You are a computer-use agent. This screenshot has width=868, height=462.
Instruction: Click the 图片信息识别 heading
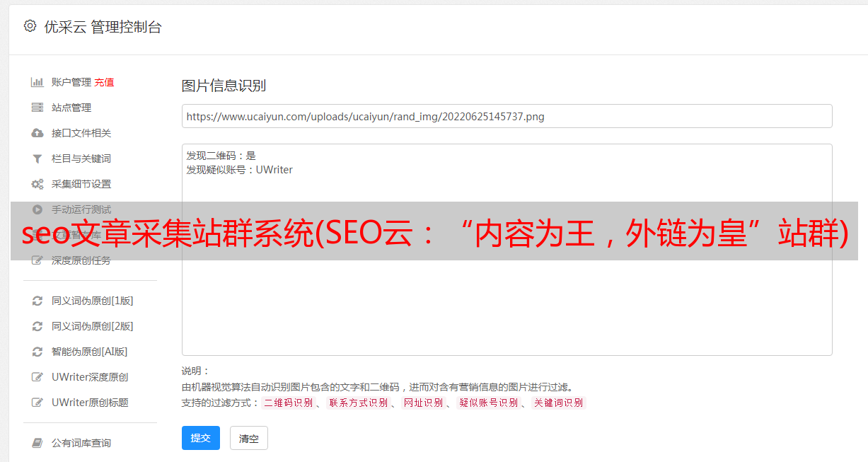pyautogui.click(x=224, y=86)
